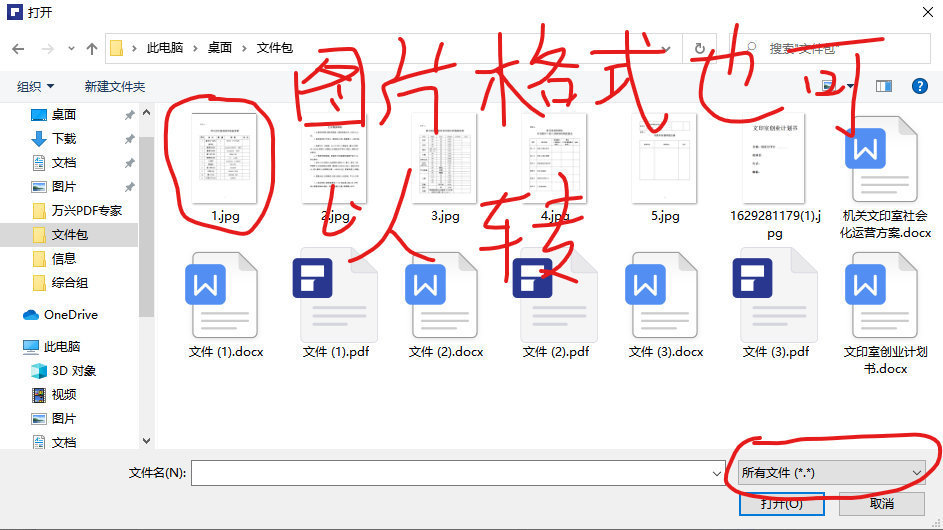Create a folder with 新建文件夹
943x530 pixels.
(x=115, y=87)
